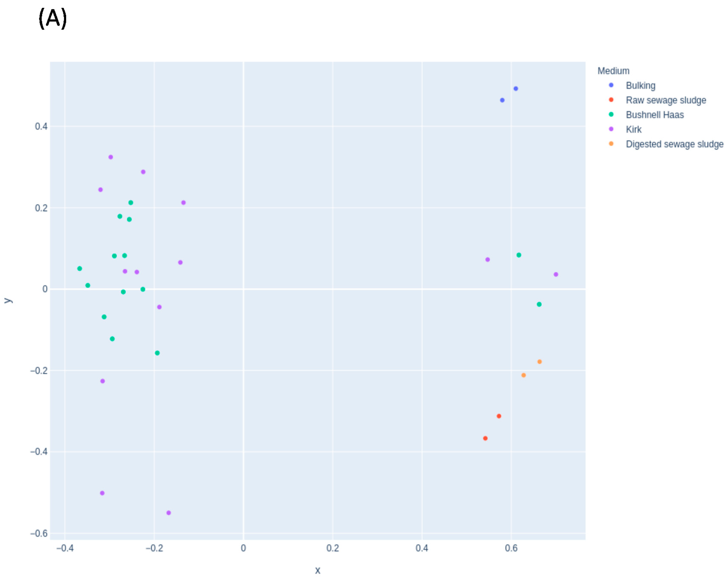Select the leftmost green Bushnell Haas point
Screen dimensions: 728x581
tap(80, 269)
